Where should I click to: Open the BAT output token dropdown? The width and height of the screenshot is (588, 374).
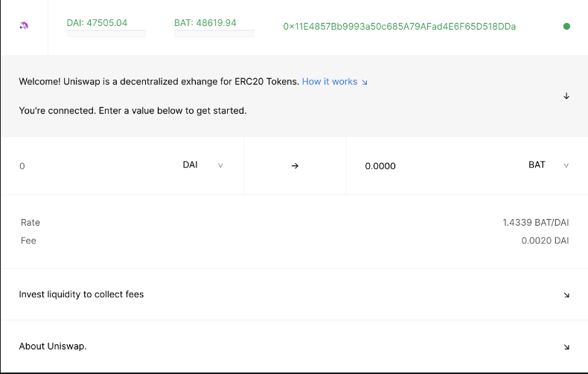[x=549, y=165]
